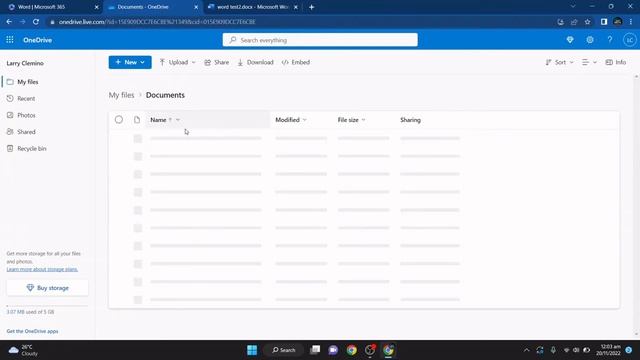Image resolution: width=640 pixels, height=360 pixels.
Task: Switch to the word test2.docx tab
Action: [x=252, y=7]
